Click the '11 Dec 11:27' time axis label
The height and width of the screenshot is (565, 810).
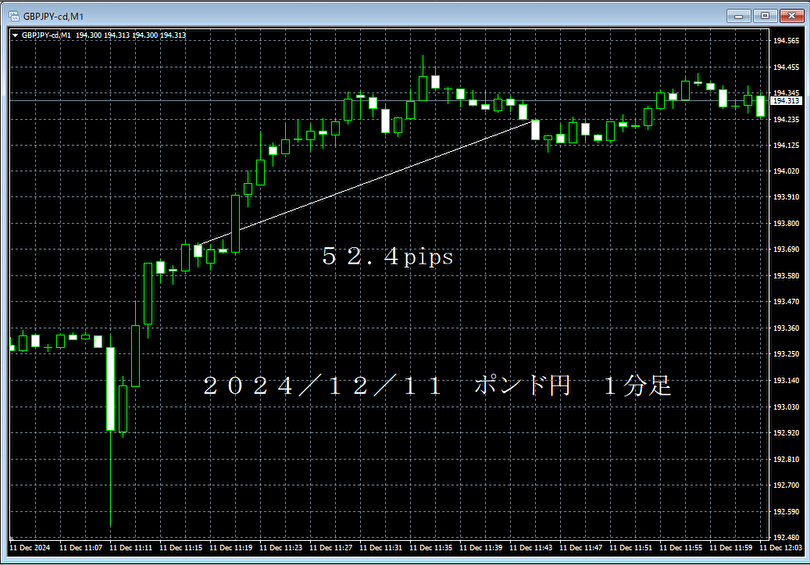click(x=331, y=547)
